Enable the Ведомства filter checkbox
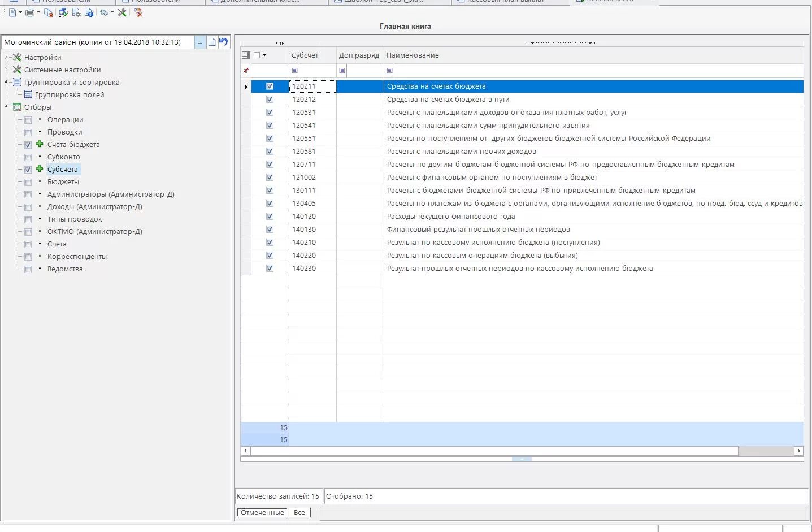Screen dimensions: 812x532 pos(28,269)
